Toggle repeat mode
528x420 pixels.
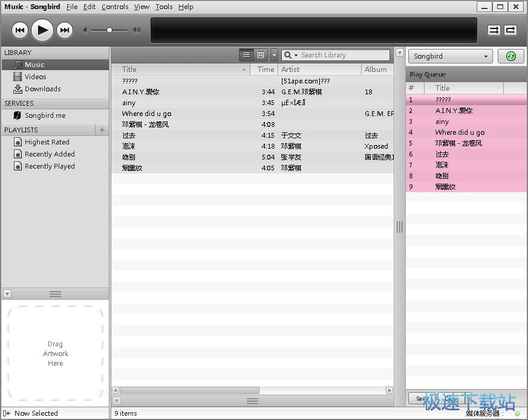(510, 30)
